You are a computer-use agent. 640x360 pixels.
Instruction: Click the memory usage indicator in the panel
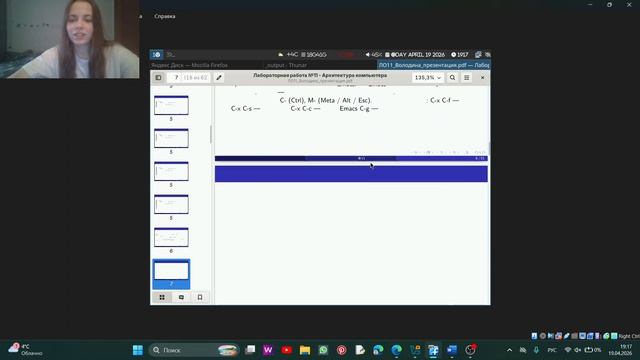click(314, 54)
